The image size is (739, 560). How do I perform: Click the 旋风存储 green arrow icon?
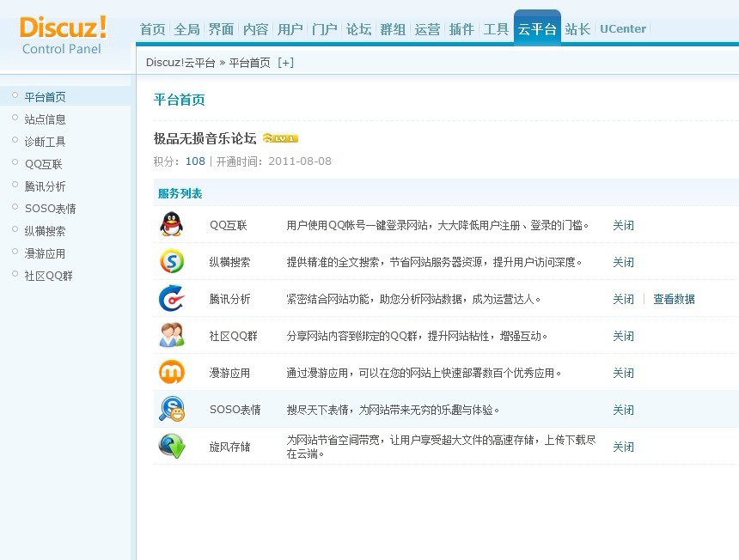point(172,446)
